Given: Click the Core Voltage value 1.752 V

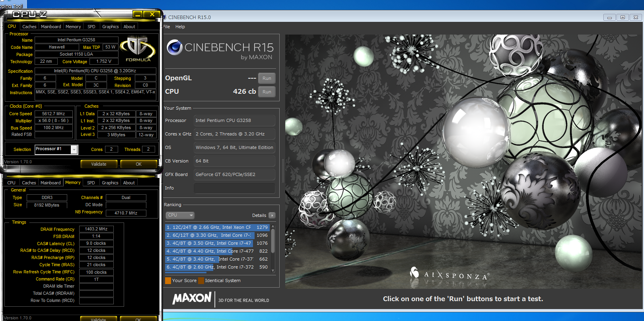Looking at the screenshot, I should click(x=104, y=61).
